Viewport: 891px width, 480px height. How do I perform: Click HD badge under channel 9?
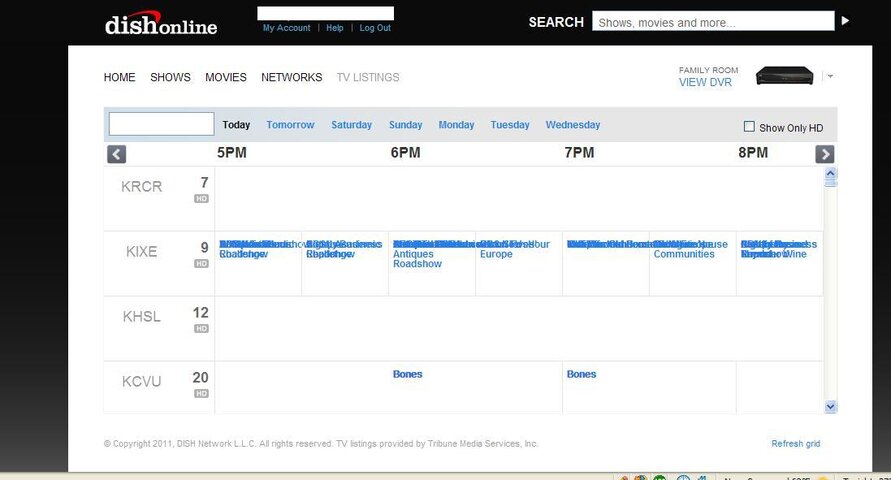click(201, 264)
